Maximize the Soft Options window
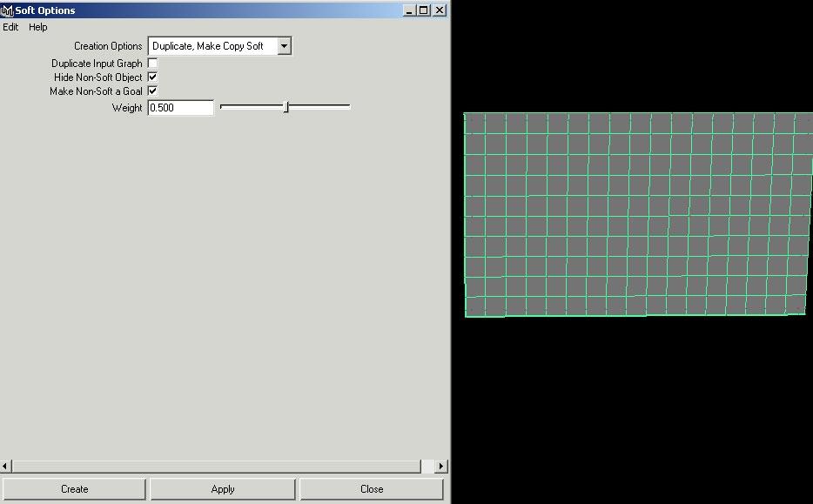Image resolution: width=813 pixels, height=504 pixels. pyautogui.click(x=424, y=10)
